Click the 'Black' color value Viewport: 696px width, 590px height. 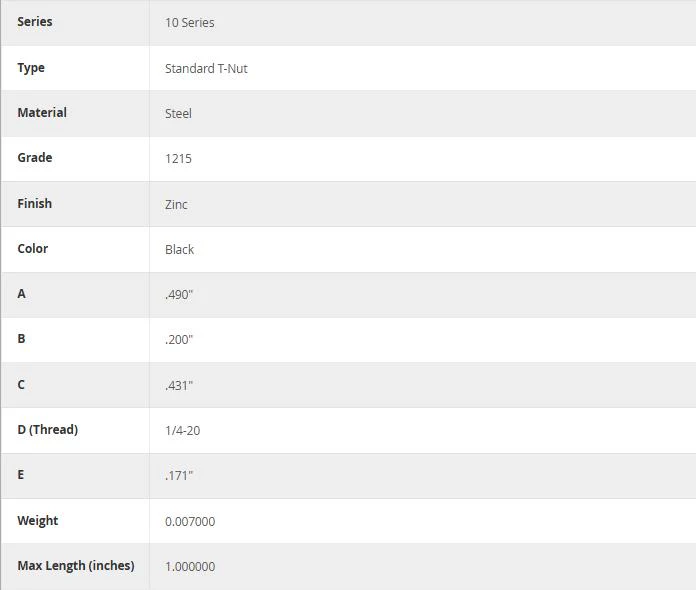(x=179, y=249)
